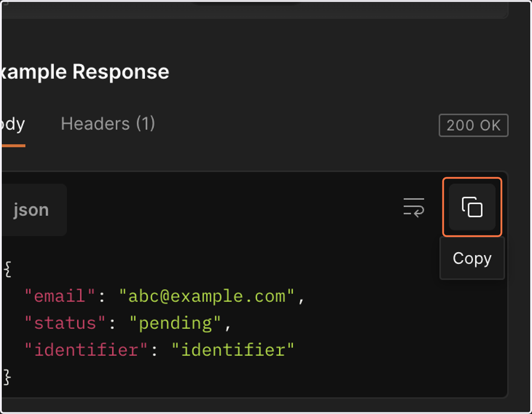
Task: Click the json language label
Action: click(31, 210)
